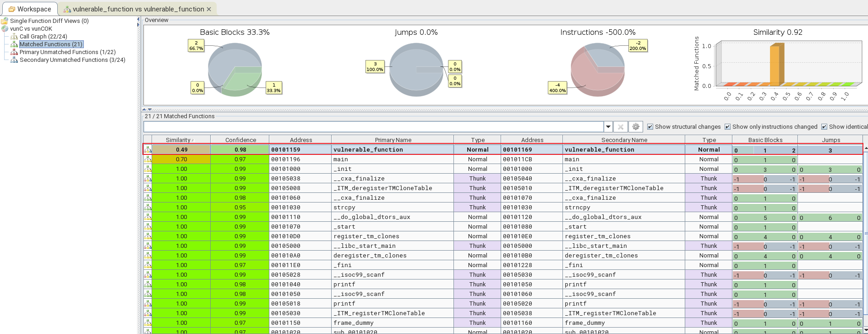
Task: Click the graph icon on the frame_dummy row
Action: click(x=147, y=323)
